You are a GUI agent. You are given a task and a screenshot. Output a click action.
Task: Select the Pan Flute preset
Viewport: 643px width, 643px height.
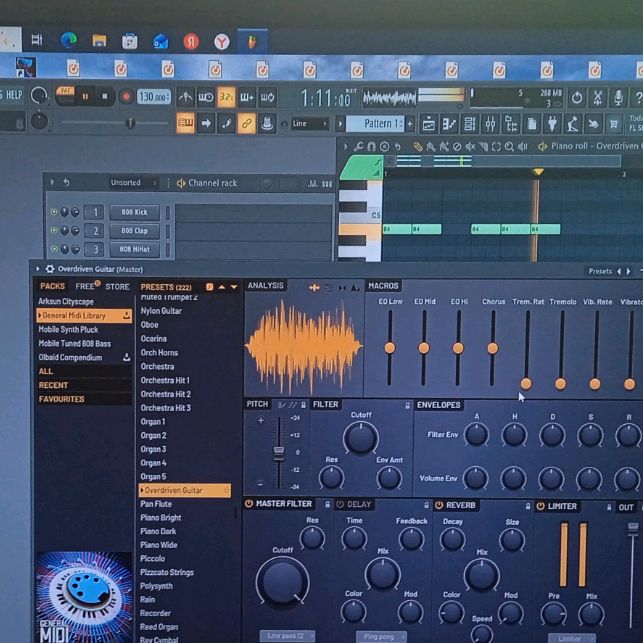click(156, 504)
